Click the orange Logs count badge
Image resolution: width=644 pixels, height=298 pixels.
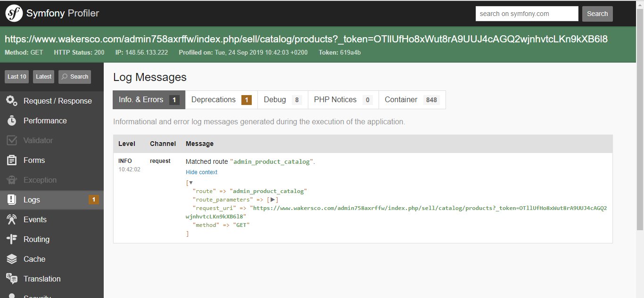94,200
